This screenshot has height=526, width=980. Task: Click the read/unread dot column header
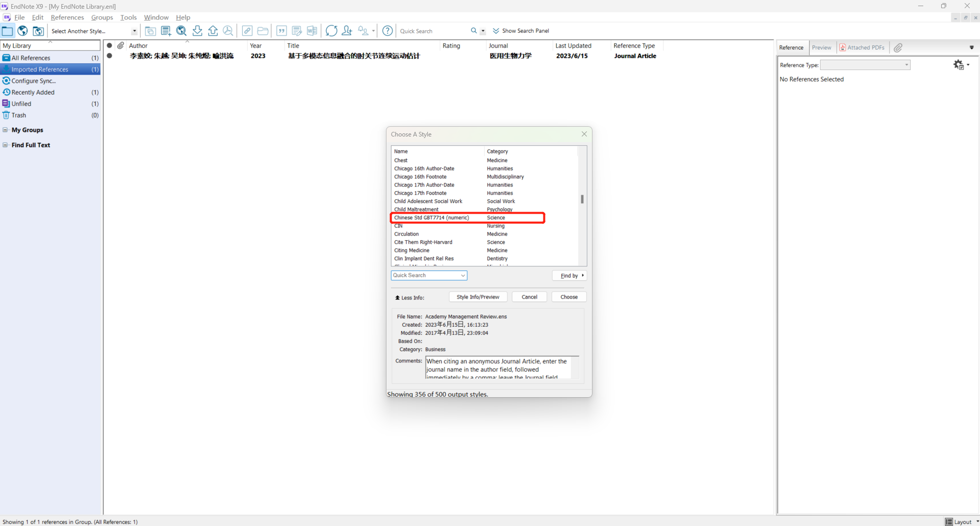pyautogui.click(x=109, y=45)
